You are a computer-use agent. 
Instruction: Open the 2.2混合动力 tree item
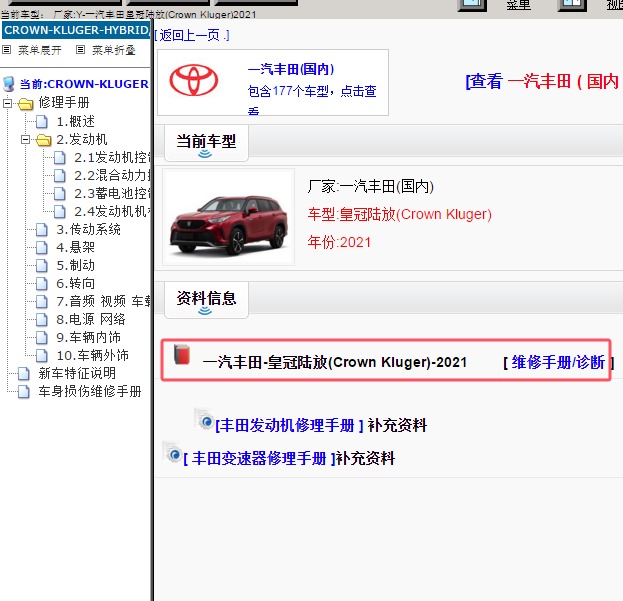(x=112, y=176)
